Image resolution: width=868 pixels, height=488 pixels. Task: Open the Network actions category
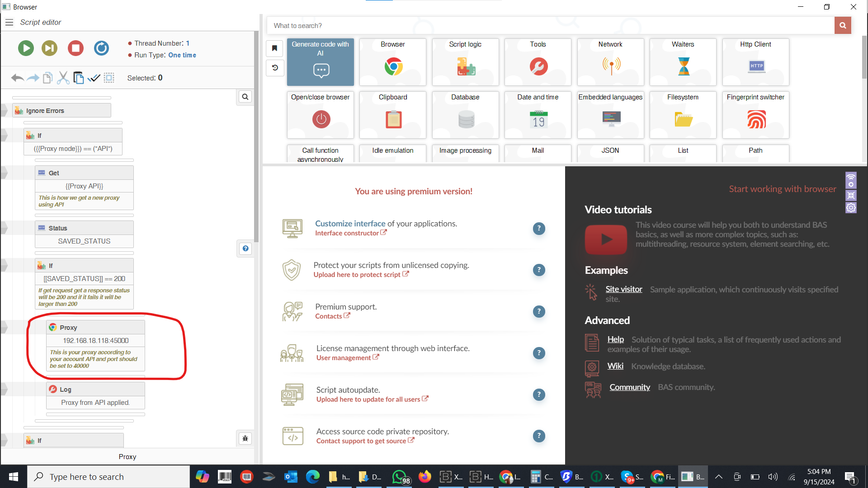(610, 62)
